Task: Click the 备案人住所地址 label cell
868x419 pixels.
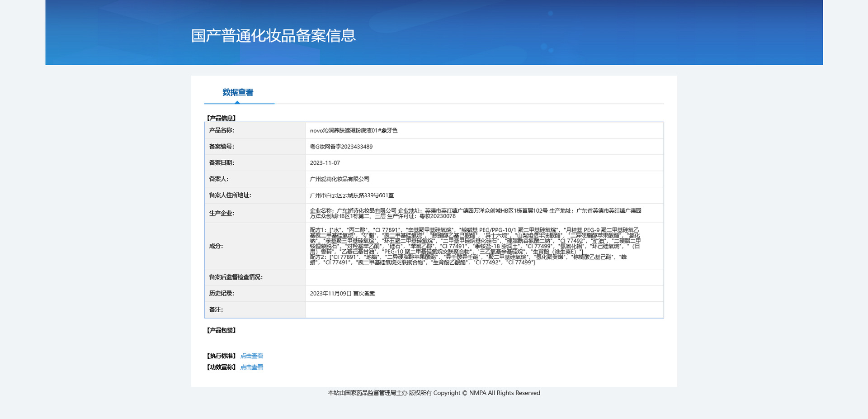Action: [x=255, y=195]
